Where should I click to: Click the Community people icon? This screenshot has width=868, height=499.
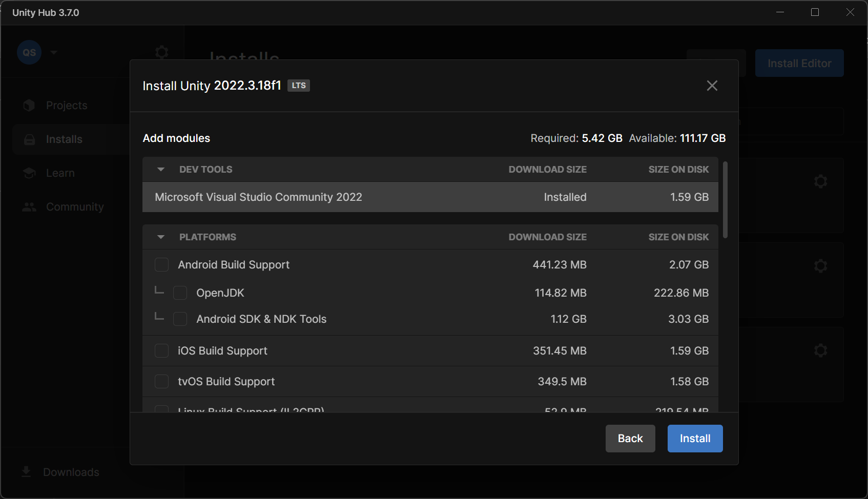[x=29, y=207]
